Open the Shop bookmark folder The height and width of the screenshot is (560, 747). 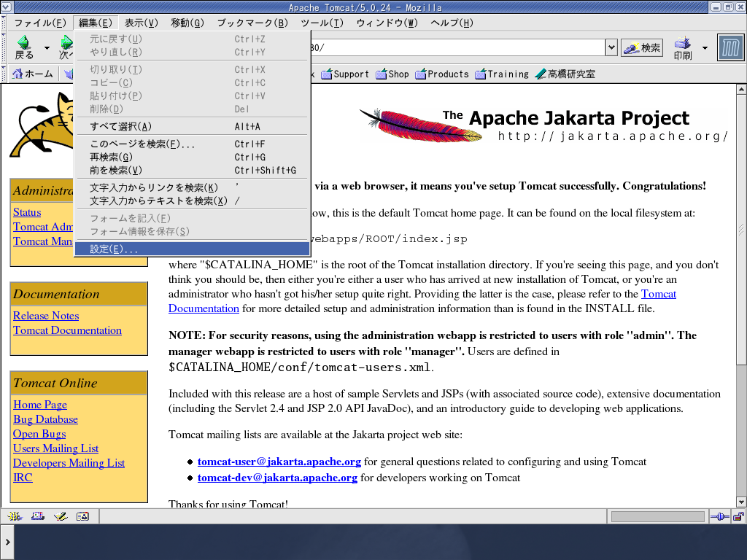(x=392, y=74)
